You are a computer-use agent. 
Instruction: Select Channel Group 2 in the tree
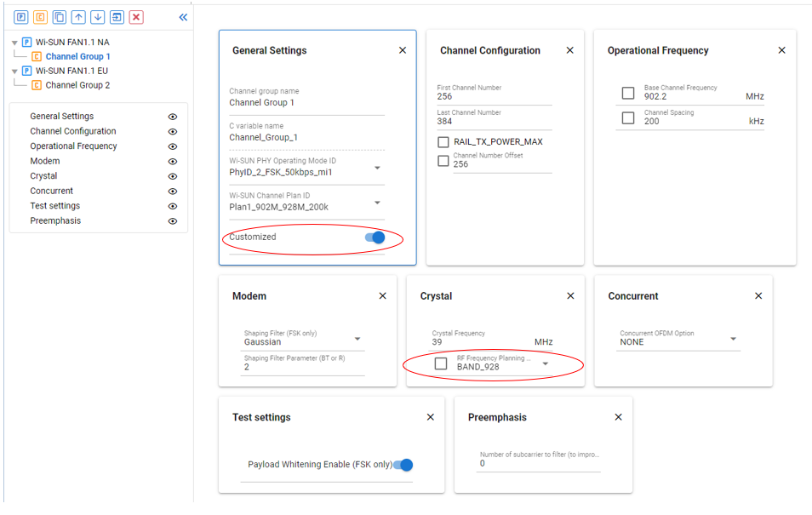(x=77, y=85)
